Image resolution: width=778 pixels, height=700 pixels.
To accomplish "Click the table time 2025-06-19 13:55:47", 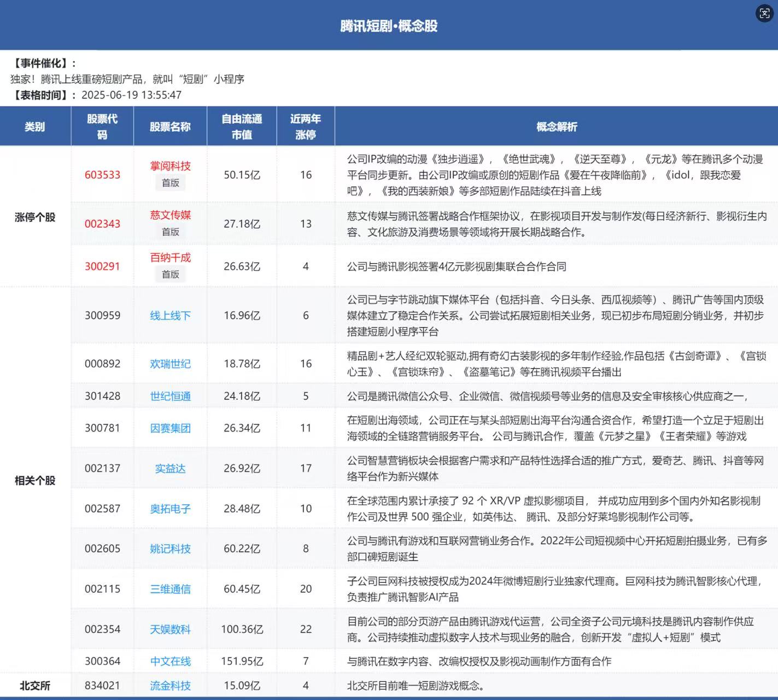I will click(131, 95).
